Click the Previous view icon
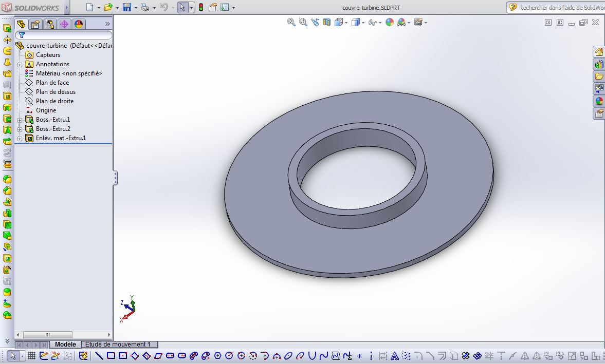 point(315,23)
